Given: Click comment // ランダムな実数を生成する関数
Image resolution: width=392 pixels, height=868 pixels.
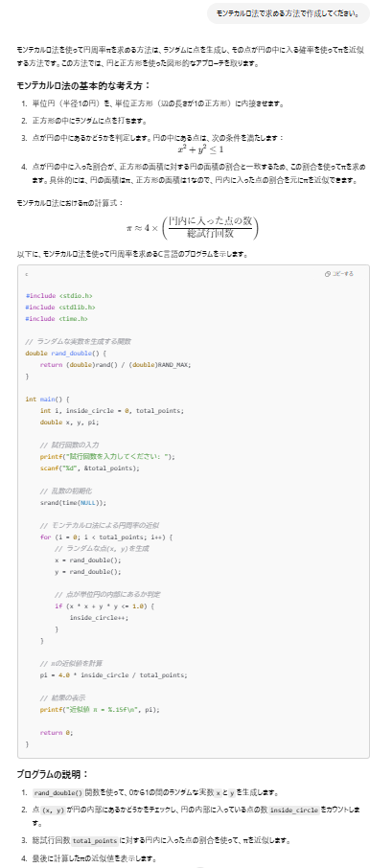Looking at the screenshot, I should tap(78, 341).
